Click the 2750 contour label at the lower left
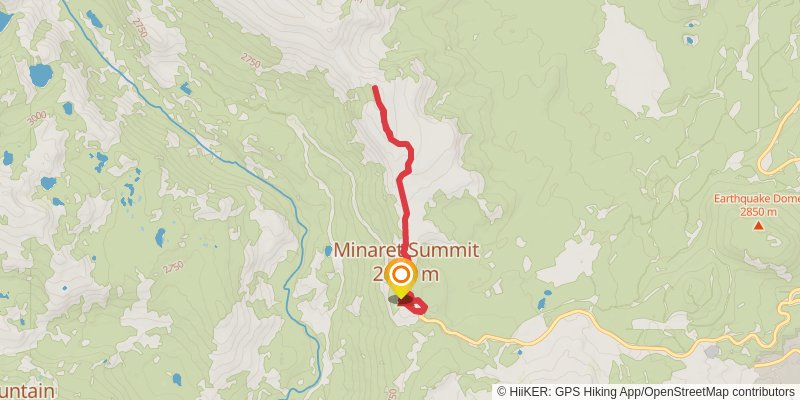Image resolution: width=800 pixels, height=400 pixels. point(173,267)
